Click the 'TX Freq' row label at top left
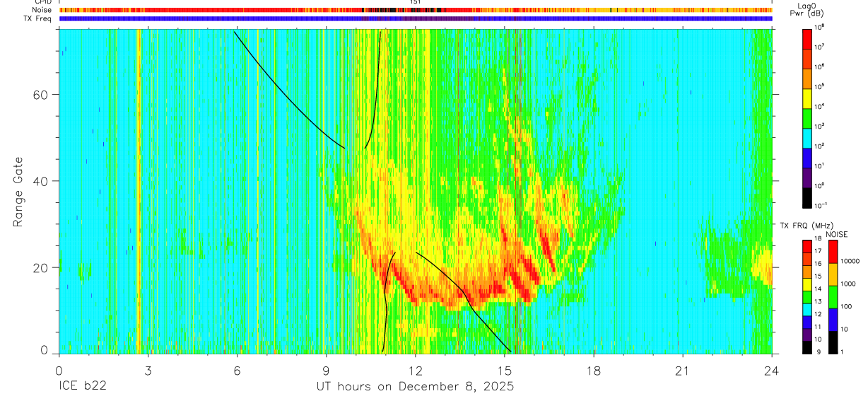This screenshot has height=401, width=868. [38, 18]
